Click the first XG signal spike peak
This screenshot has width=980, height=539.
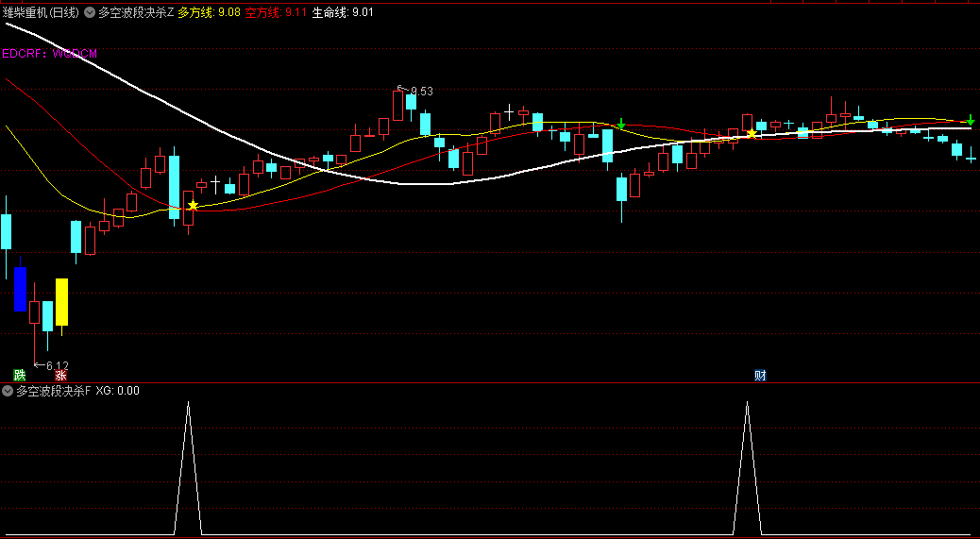tap(188, 403)
